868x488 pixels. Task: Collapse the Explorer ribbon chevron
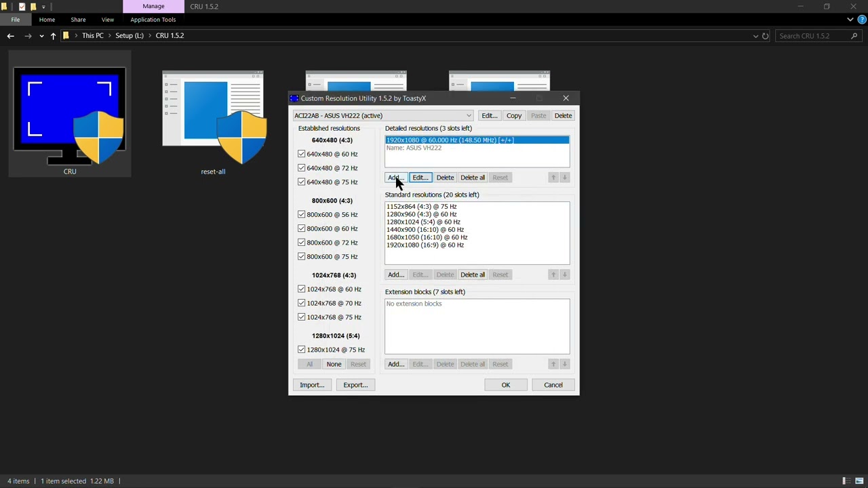click(850, 20)
